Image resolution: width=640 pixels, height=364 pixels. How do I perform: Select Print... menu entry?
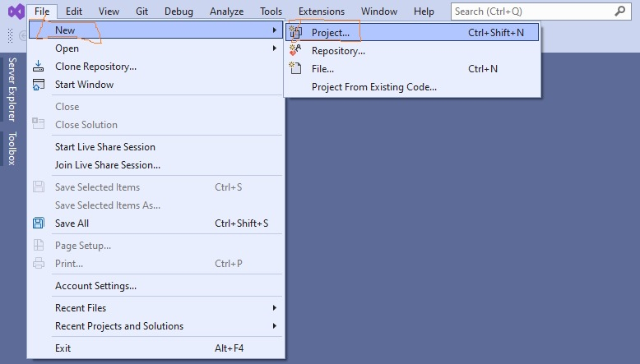tap(155, 263)
